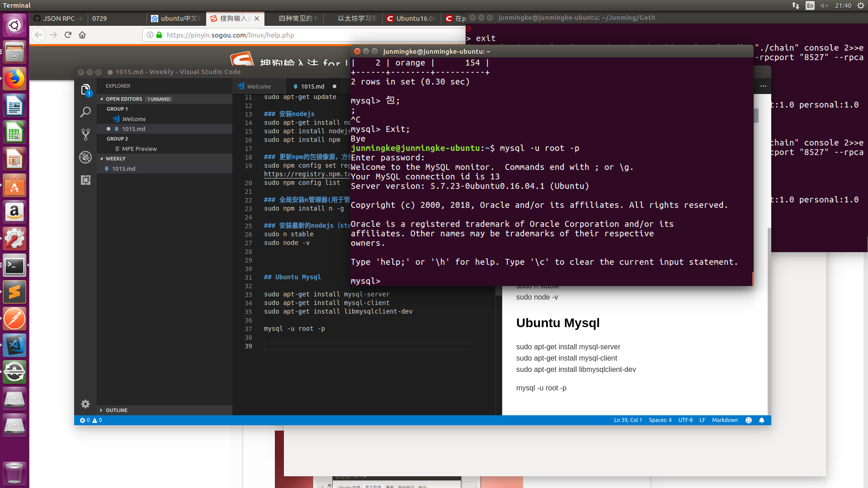Select the 1015.md editor tab
This screenshot has height=488, width=868.
point(312,86)
